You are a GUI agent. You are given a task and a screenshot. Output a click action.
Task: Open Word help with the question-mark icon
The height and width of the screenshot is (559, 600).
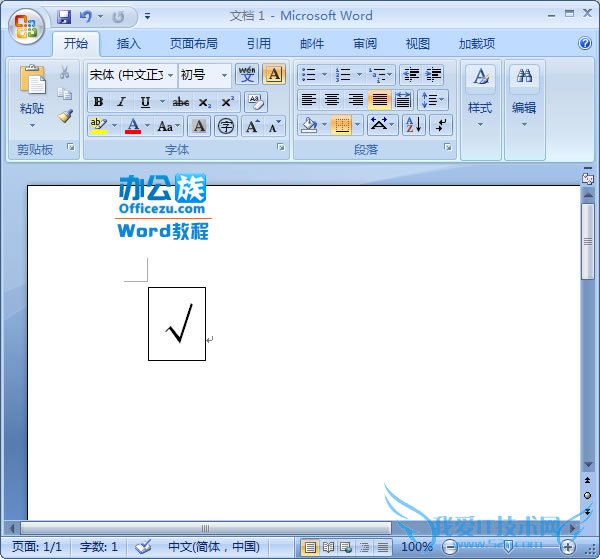click(x=585, y=43)
